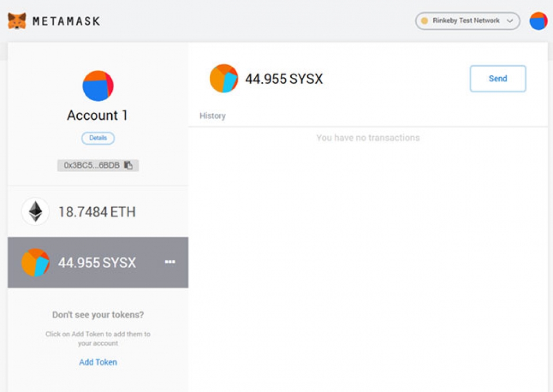Select the 18.7484 ETH balance row
The image size is (553, 392).
98,212
